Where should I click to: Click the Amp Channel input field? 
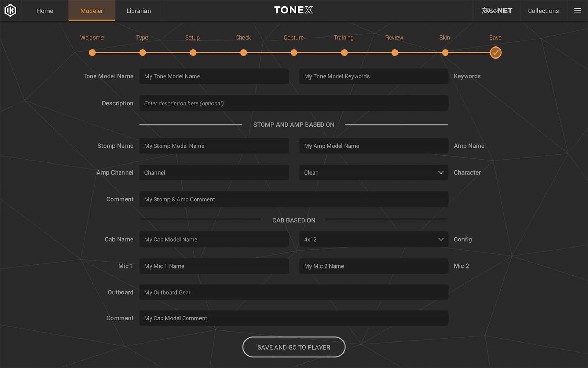[x=214, y=172]
